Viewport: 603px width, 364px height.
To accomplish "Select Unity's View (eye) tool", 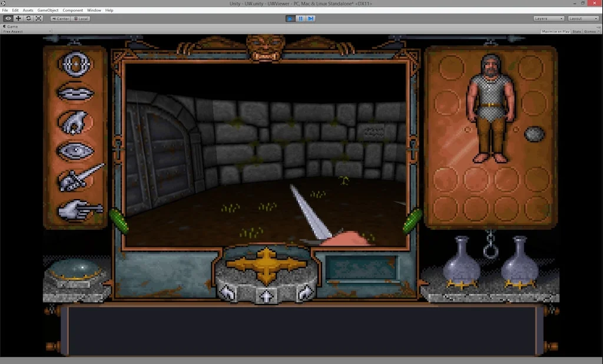I will (8, 18).
